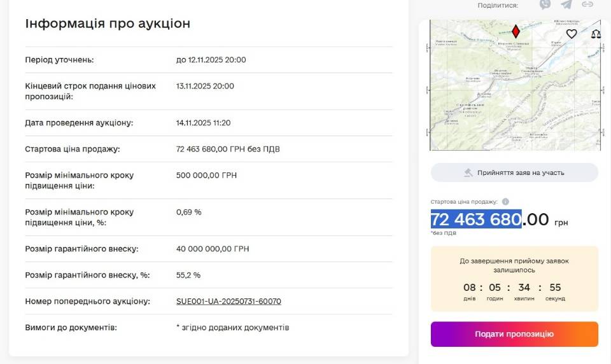The height and width of the screenshot is (364, 611).
Task: Add lot to favorites with heart icon
Action: [572, 34]
